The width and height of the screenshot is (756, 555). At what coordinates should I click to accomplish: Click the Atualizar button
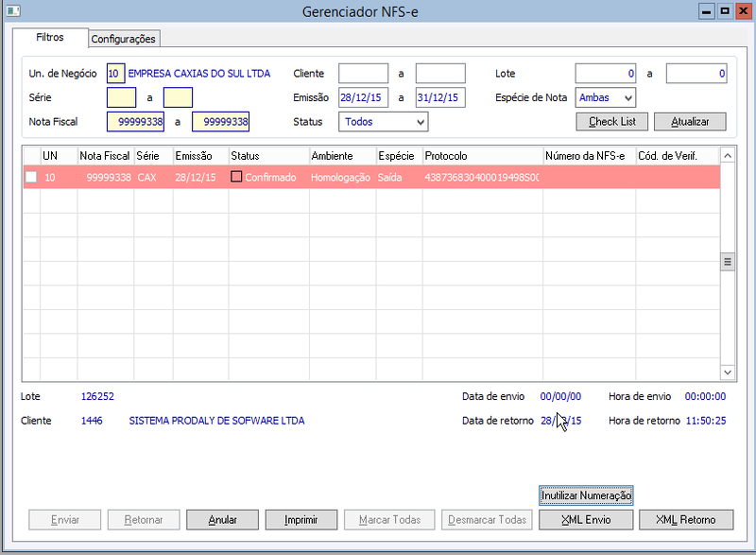pos(690,122)
